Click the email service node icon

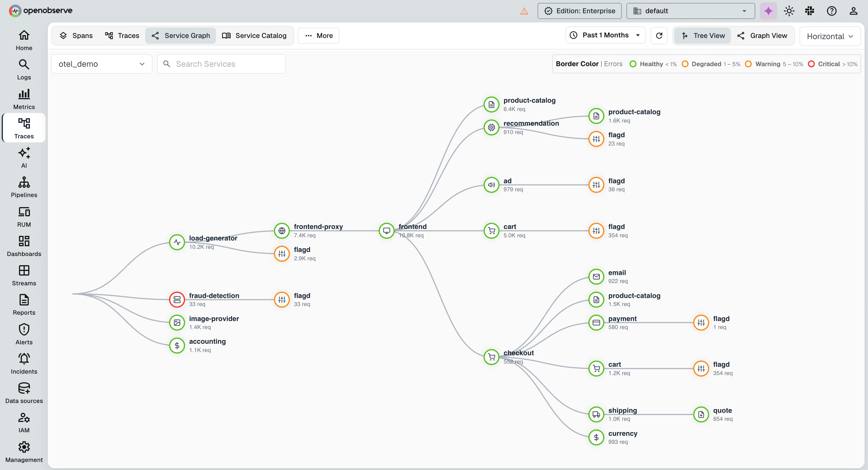[596, 277]
